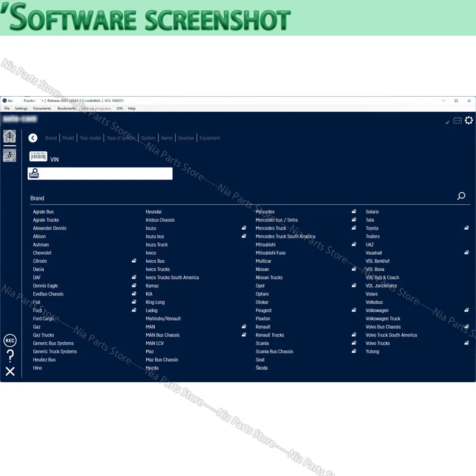Select Heuliez Bus in the list

click(x=44, y=360)
